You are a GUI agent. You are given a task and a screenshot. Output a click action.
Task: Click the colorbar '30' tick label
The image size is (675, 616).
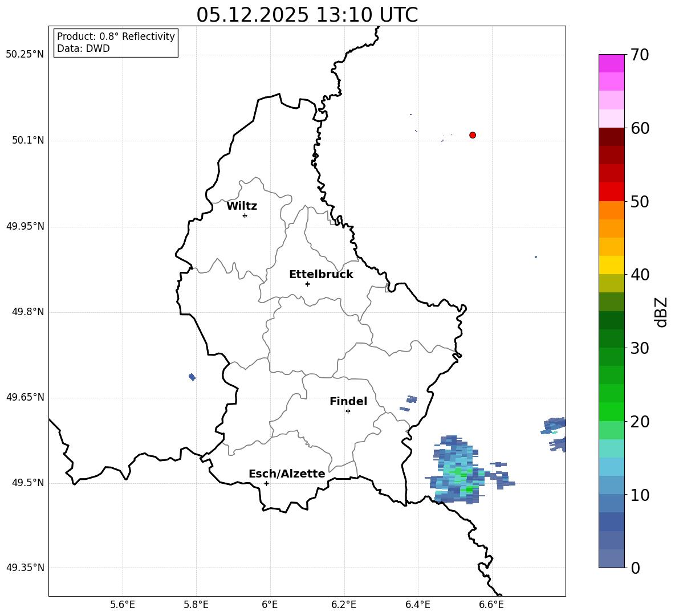[x=640, y=348]
